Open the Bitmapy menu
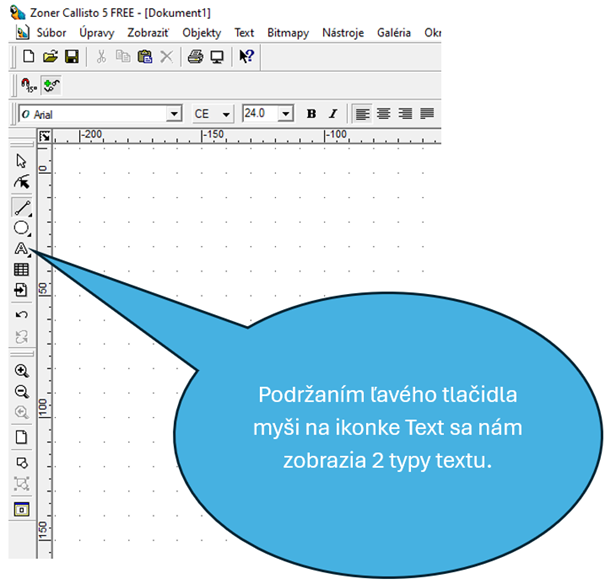 (x=288, y=33)
